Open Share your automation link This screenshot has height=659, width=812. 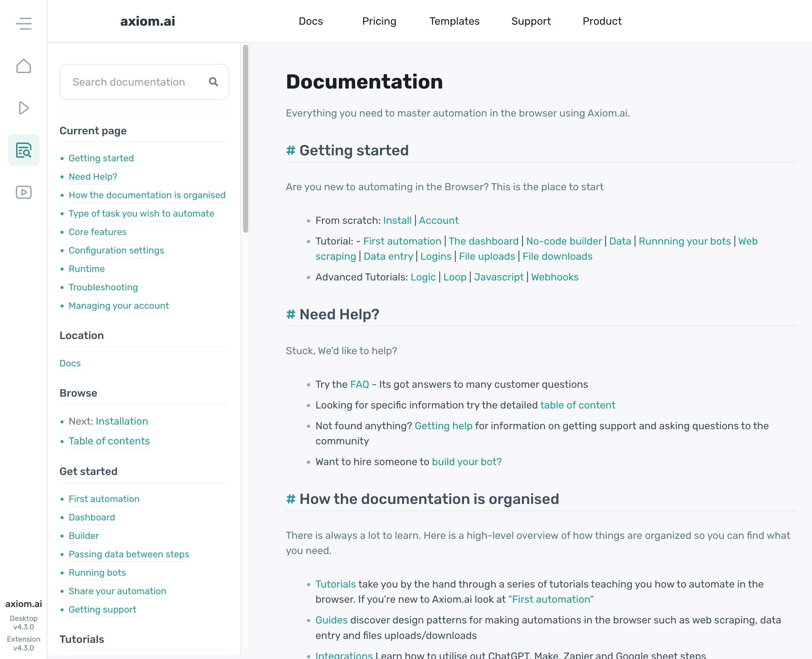(x=117, y=591)
